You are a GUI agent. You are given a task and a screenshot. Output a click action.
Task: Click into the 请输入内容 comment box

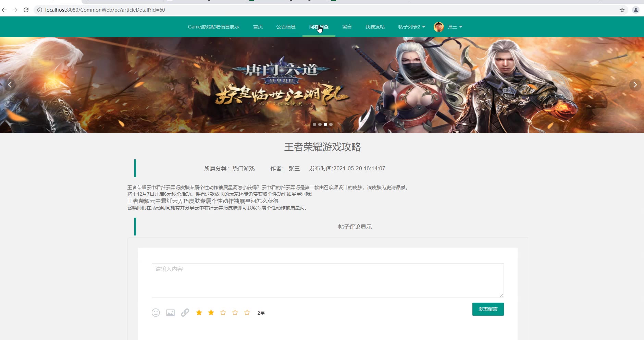pyautogui.click(x=328, y=280)
